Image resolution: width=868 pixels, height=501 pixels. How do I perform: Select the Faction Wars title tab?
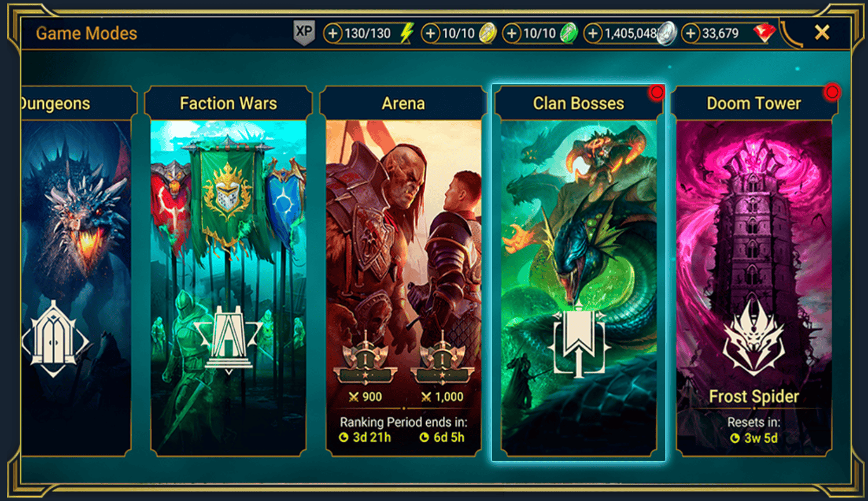coord(228,103)
